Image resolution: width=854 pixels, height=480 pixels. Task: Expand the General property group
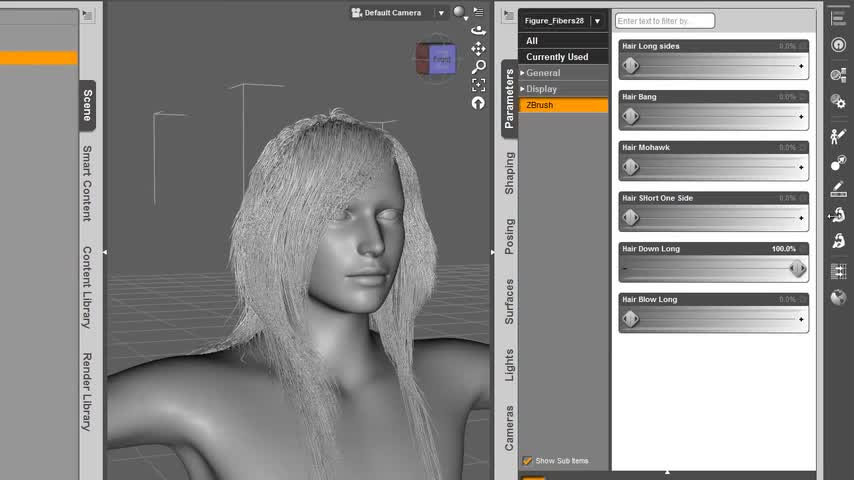click(522, 72)
